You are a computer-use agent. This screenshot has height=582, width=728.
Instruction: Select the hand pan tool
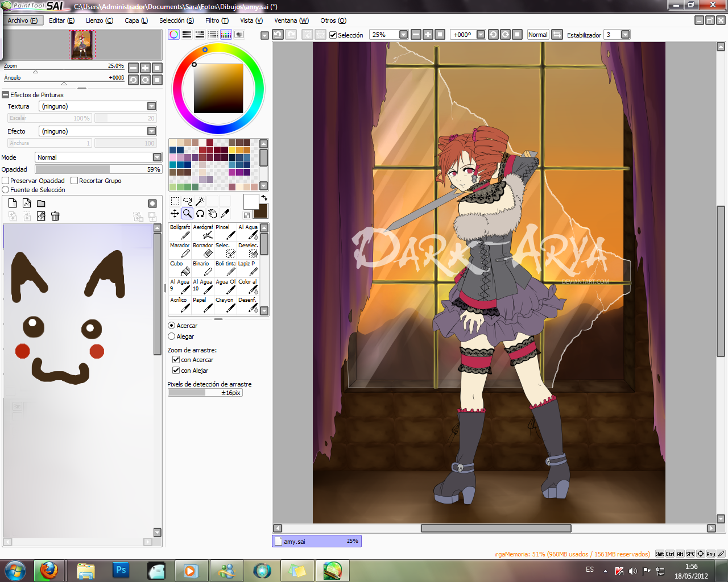click(x=212, y=214)
